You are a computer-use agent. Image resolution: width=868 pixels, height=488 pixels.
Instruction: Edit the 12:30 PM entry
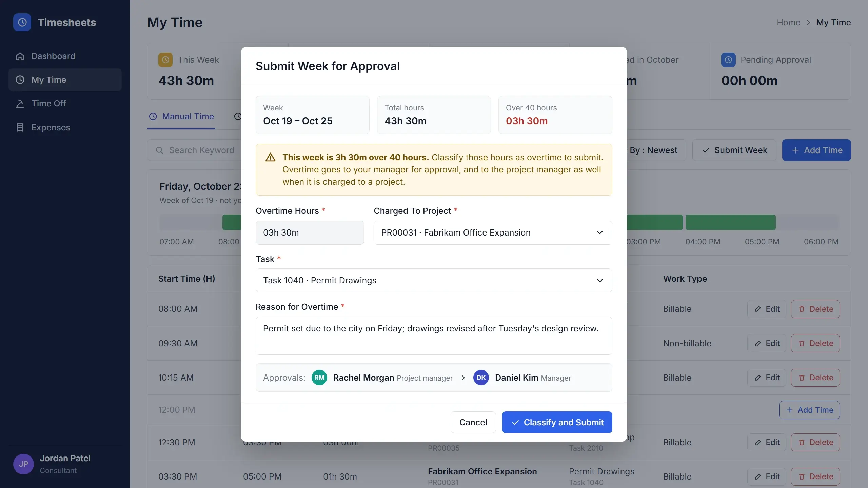point(767,442)
